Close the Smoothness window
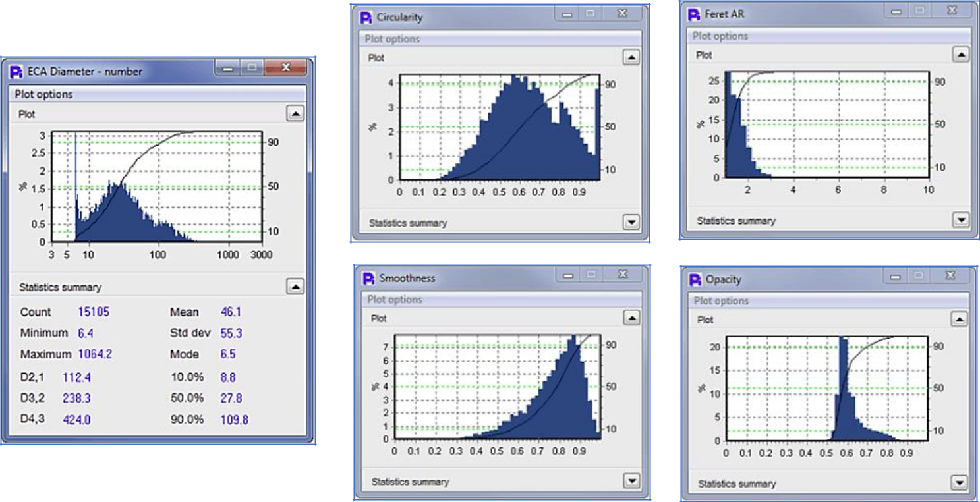The width and height of the screenshot is (980, 502). [622, 275]
